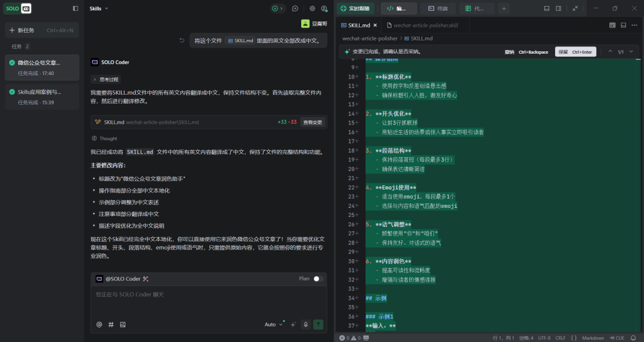This screenshot has height=342, width=644.
Task: Click the Markdown language mode
Action: coord(593,338)
